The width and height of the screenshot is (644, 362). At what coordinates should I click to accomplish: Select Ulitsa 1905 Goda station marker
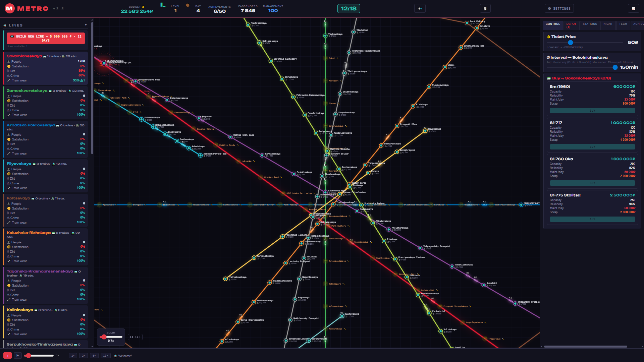click(230, 137)
